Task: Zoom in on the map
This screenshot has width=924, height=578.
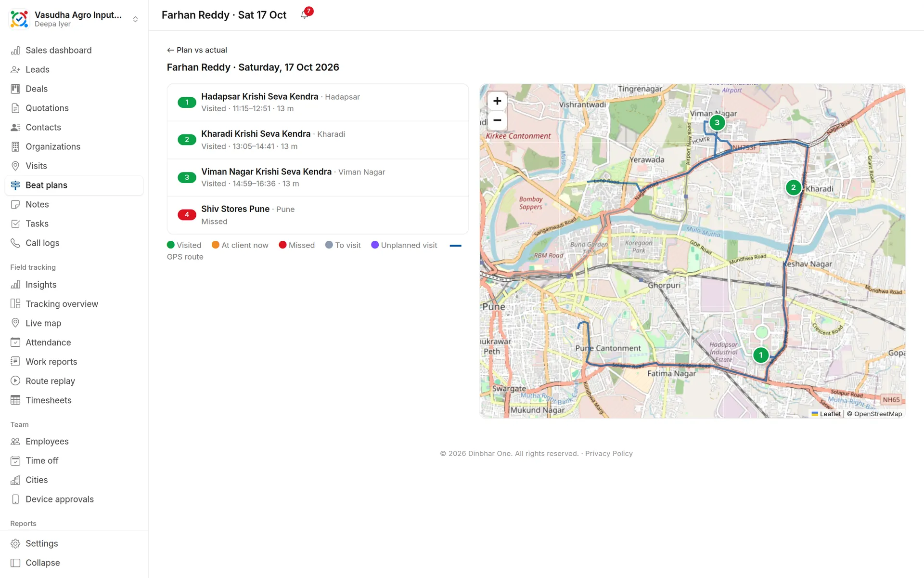Action: (497, 101)
